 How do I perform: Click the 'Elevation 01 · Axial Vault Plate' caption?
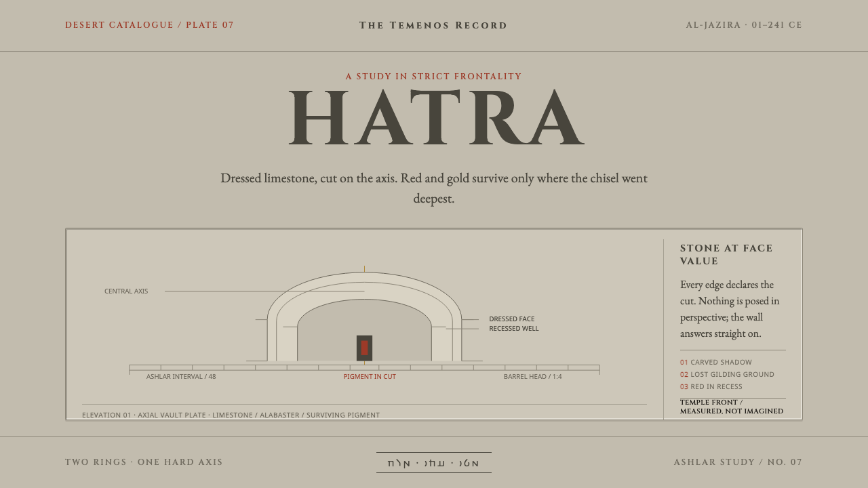[231, 415]
